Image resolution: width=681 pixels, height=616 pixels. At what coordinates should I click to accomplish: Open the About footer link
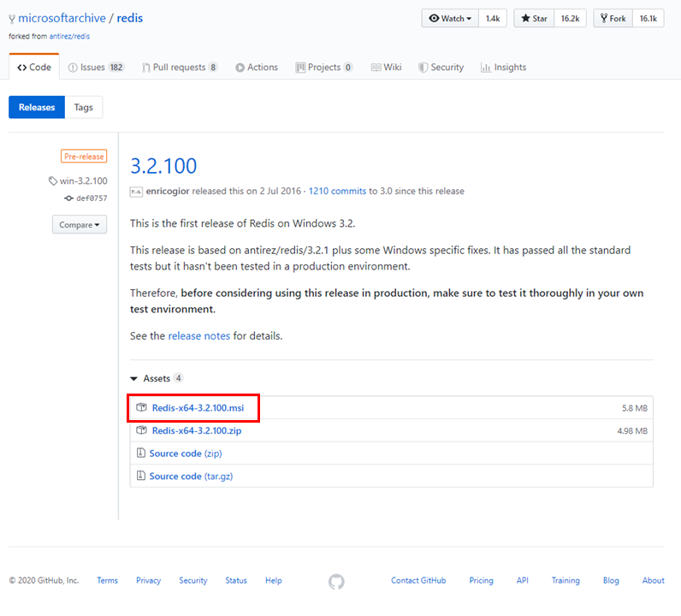click(x=654, y=580)
